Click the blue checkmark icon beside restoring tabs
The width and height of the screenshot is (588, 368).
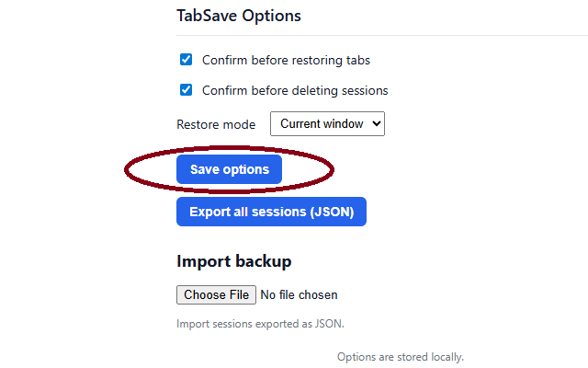[186, 59]
